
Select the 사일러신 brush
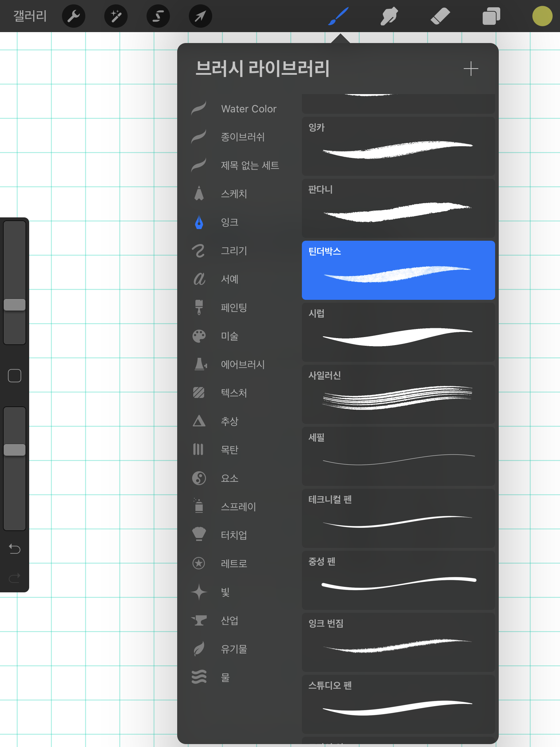click(x=398, y=394)
